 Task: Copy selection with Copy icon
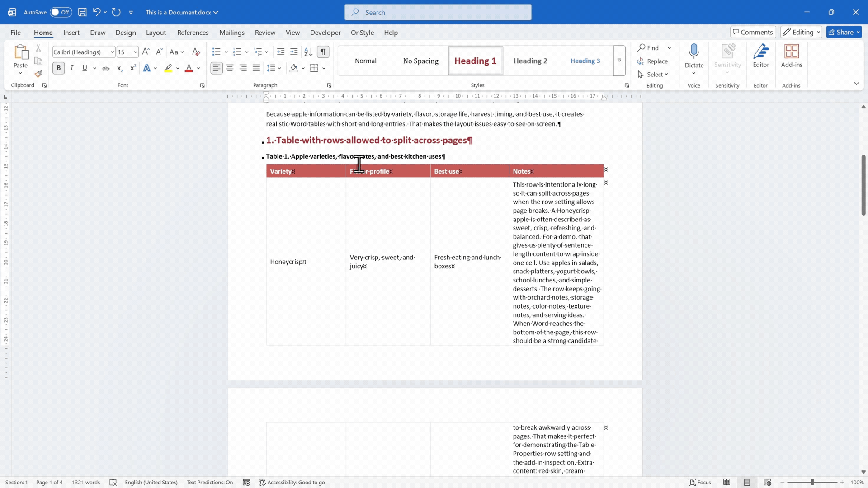point(38,61)
